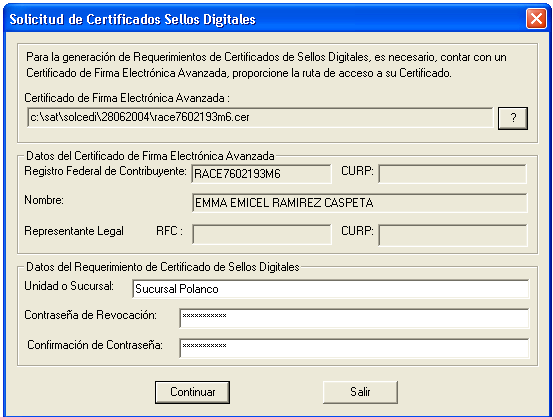Click the 'Representante Legal' label
The height and width of the screenshot is (417, 553).
point(74,231)
